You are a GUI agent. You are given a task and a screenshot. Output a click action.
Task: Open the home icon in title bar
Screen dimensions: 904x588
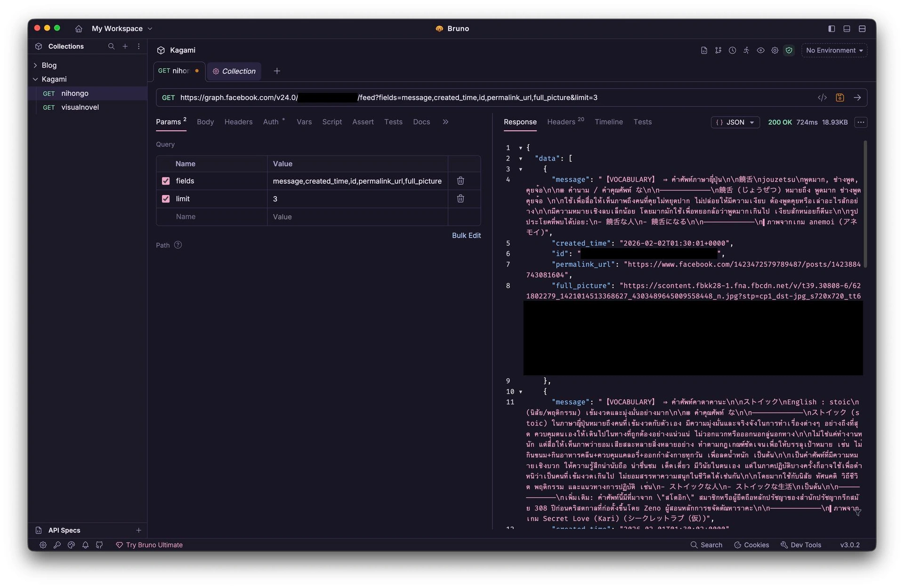point(79,29)
